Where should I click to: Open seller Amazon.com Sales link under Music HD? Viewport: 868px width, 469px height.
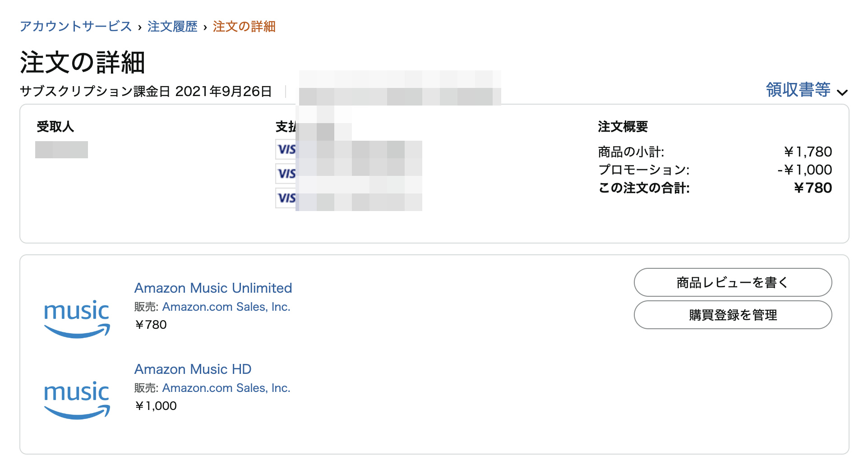pyautogui.click(x=226, y=388)
